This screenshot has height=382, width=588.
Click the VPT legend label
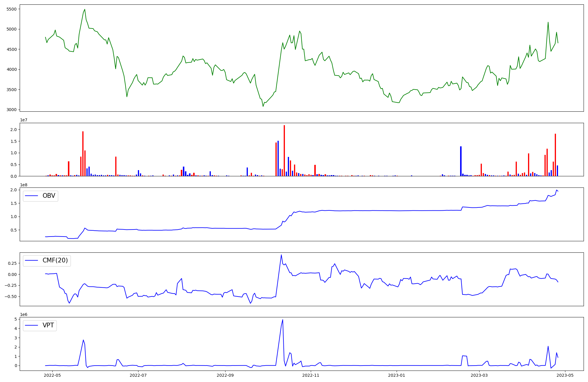pos(48,325)
